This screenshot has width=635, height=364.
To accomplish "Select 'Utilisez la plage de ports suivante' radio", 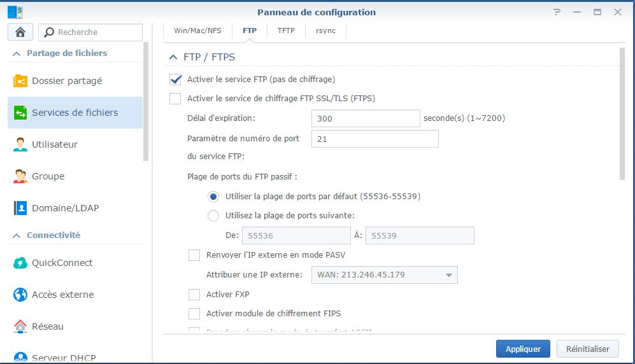I will pyautogui.click(x=213, y=216).
